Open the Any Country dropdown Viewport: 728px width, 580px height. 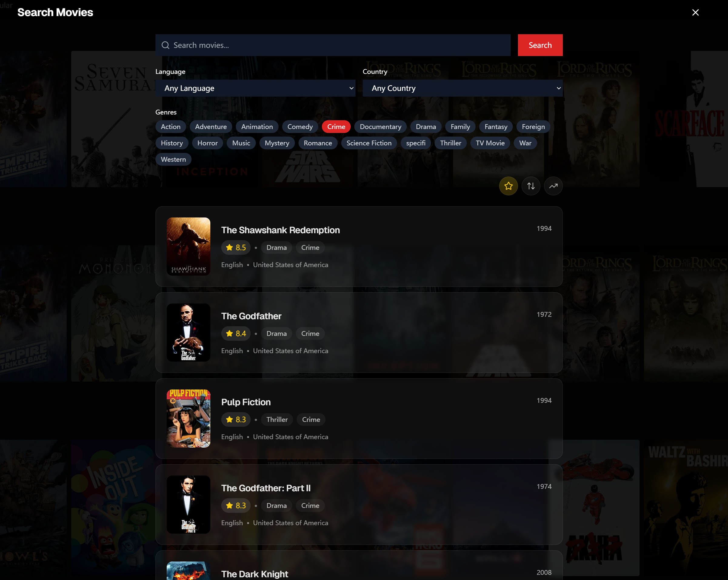pos(463,88)
